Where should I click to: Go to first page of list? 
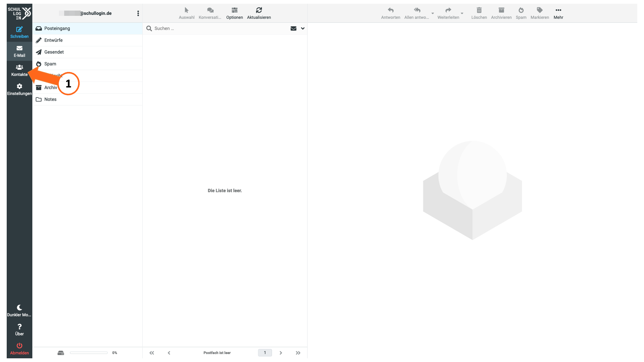point(152,353)
